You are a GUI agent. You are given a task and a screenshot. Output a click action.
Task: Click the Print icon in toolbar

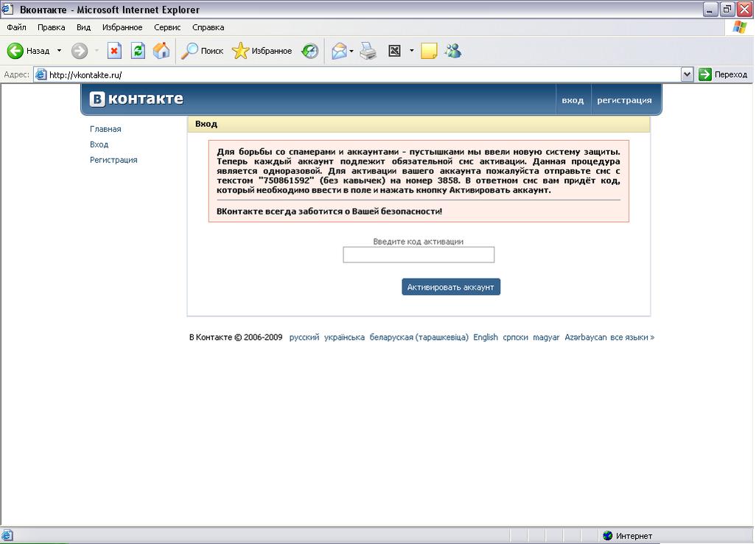(368, 51)
